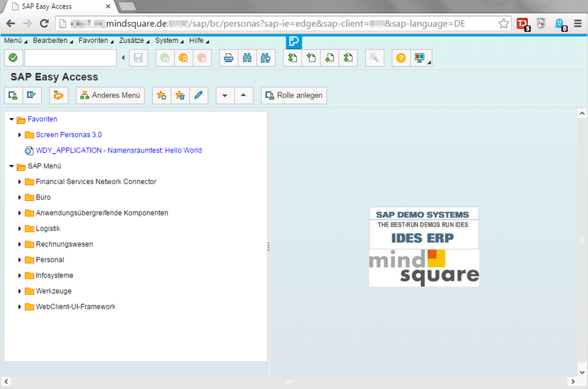This screenshot has height=389, width=588.
Task: Open the Customize Local Layout monitor icon
Action: click(x=421, y=58)
